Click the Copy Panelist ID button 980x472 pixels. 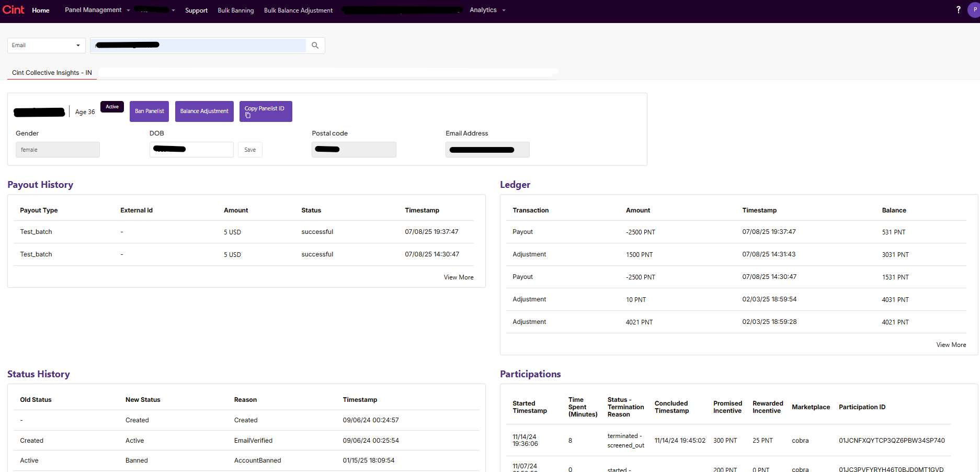266,111
